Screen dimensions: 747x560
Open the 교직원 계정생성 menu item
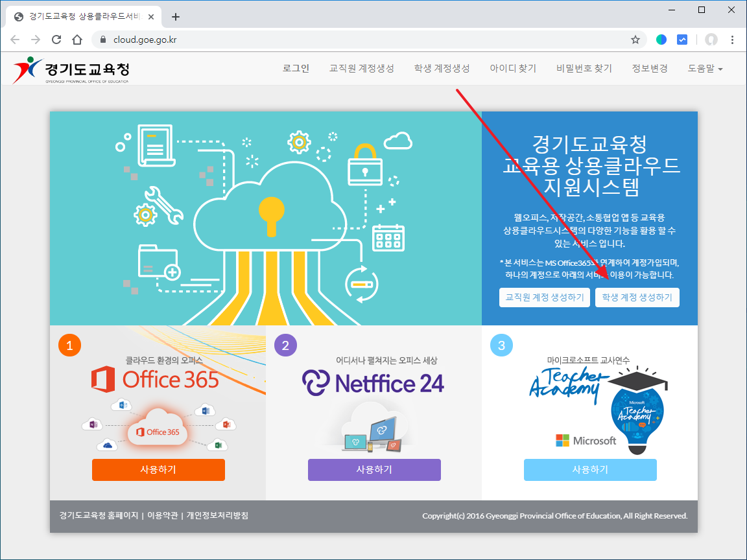tap(362, 69)
